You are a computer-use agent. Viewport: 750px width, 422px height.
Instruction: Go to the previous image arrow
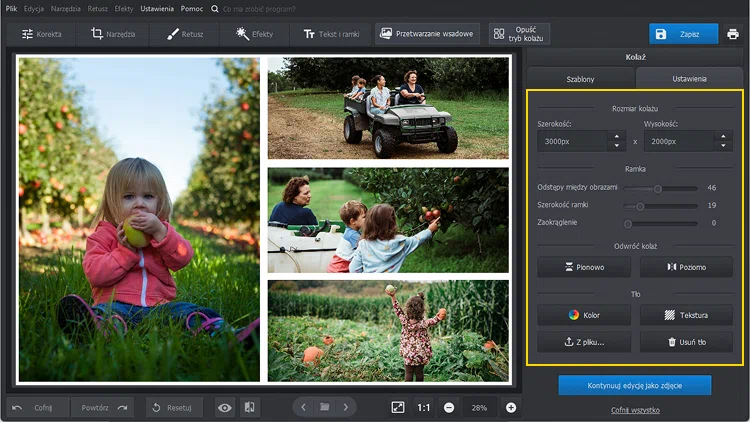pos(304,407)
